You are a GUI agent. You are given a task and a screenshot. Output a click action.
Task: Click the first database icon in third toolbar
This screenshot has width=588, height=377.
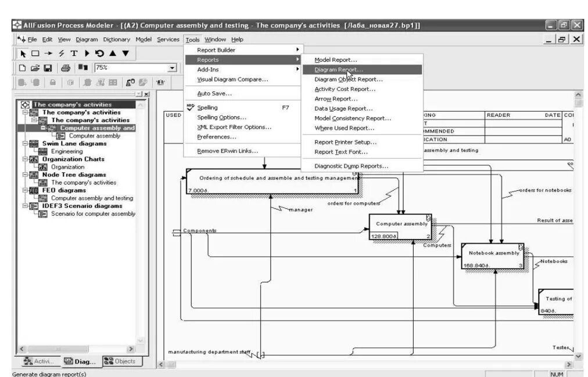pyautogui.click(x=22, y=82)
